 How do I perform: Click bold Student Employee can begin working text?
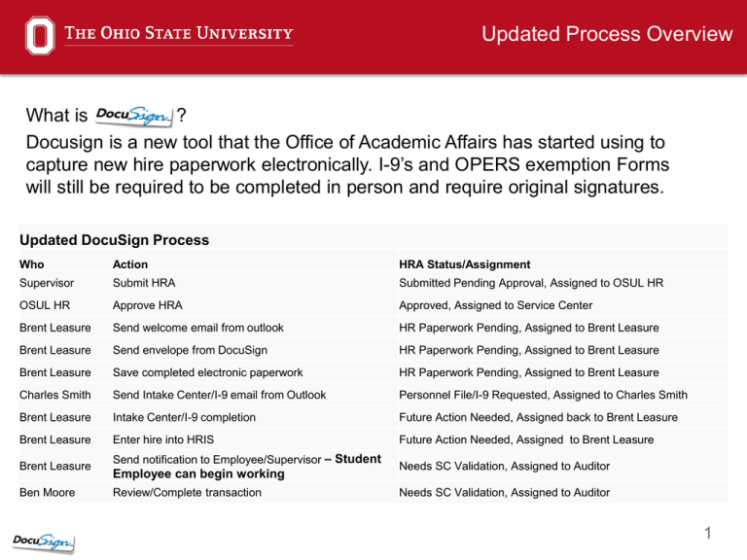click(247, 467)
